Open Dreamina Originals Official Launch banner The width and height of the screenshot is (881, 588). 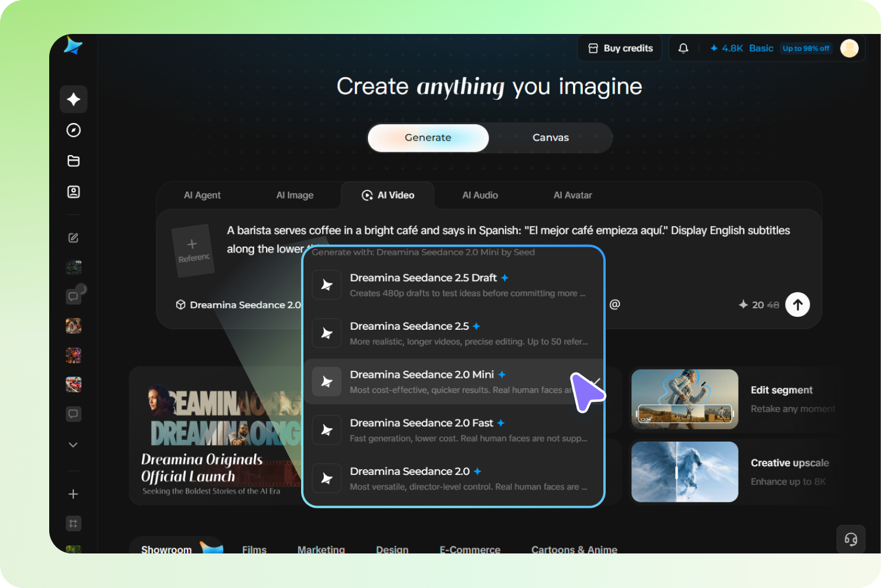click(x=216, y=436)
